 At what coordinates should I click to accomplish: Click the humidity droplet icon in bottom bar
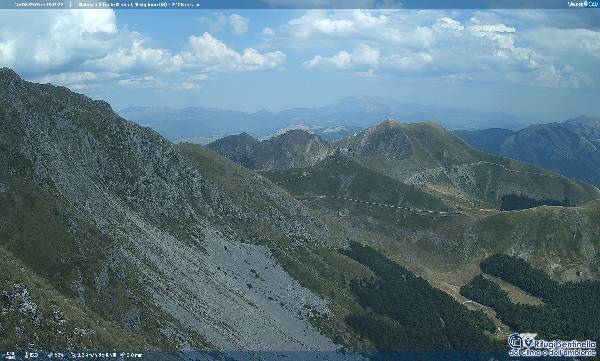[50, 355]
